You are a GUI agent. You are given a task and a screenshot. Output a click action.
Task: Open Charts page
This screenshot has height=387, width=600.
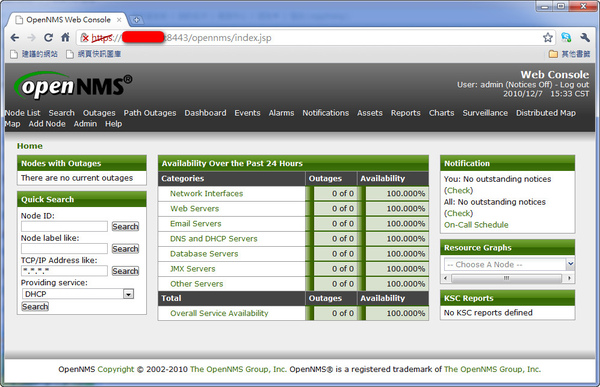442,113
